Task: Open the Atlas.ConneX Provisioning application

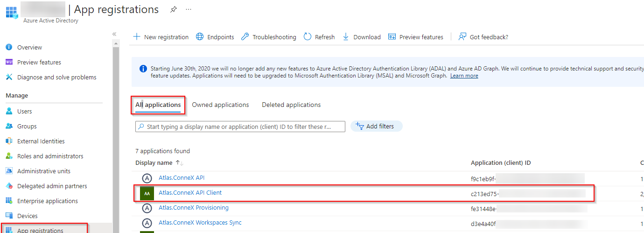Action: 194,208
